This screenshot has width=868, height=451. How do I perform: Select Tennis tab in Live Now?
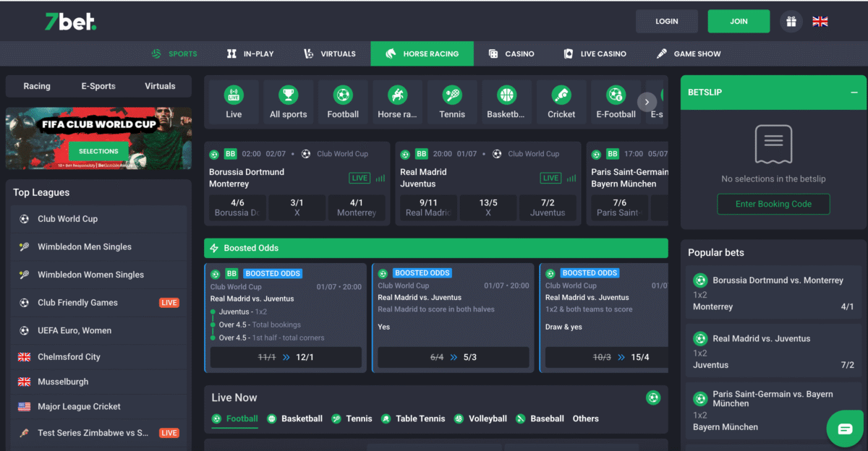[x=352, y=418]
